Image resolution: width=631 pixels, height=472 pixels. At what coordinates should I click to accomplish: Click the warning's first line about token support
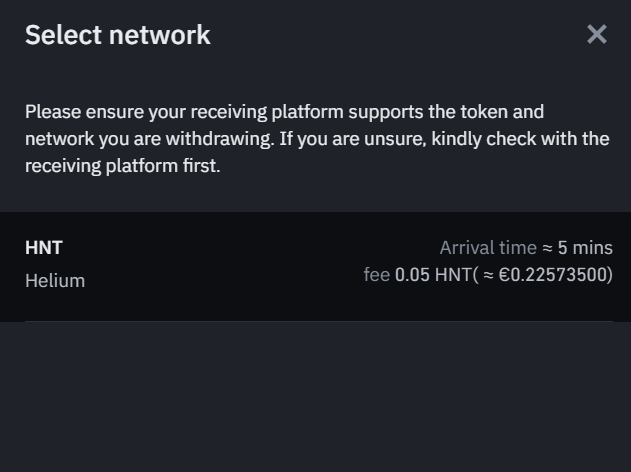point(284,112)
